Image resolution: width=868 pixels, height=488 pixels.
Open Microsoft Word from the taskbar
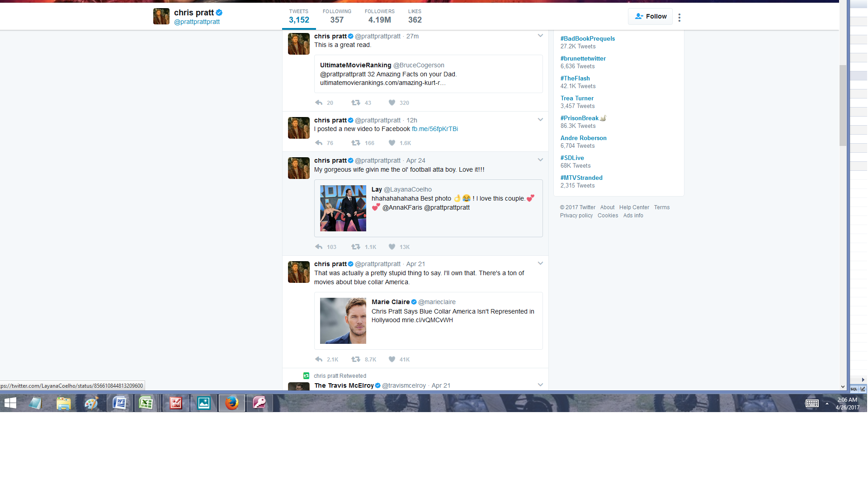coord(120,403)
